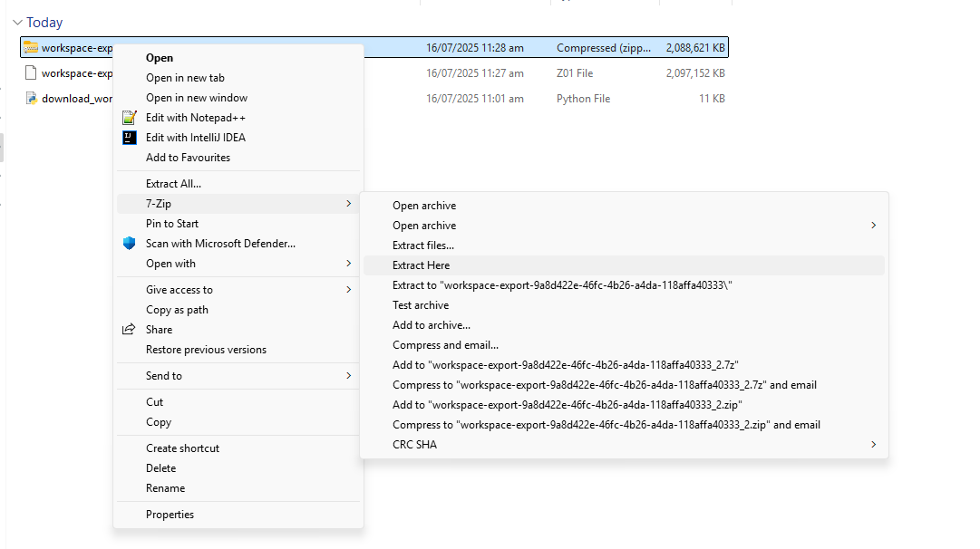Select Add to archive... entry
980x549 pixels.
(432, 325)
